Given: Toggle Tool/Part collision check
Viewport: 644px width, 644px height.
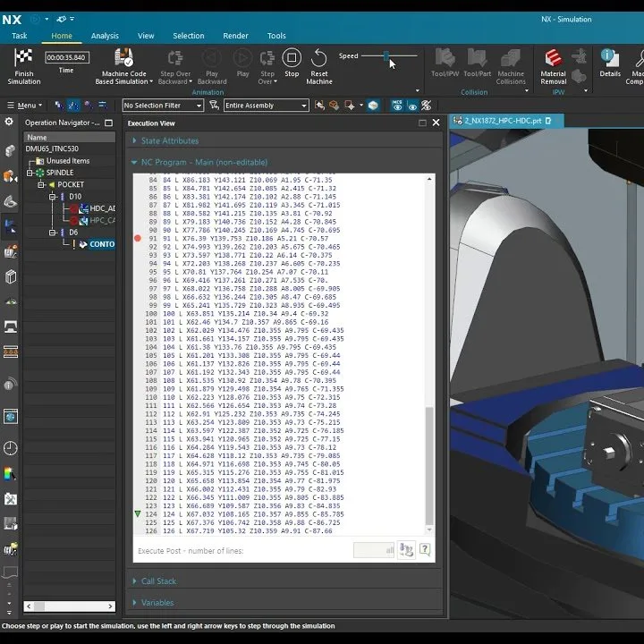Looking at the screenshot, I should [478, 57].
